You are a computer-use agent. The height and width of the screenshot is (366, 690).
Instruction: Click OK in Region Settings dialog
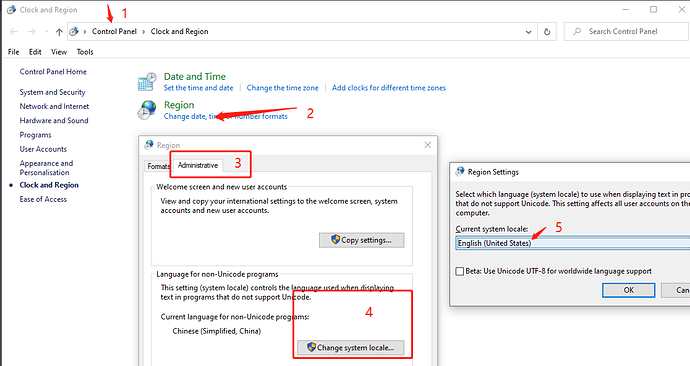click(x=629, y=290)
